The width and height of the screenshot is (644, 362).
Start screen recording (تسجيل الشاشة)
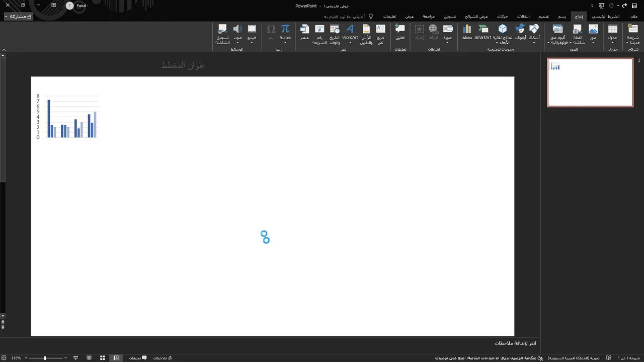pos(222,34)
